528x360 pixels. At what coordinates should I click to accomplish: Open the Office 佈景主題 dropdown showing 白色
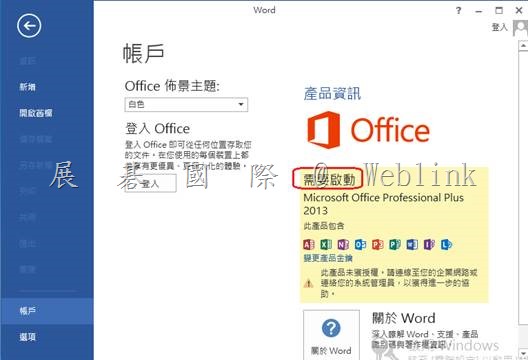tap(186, 104)
